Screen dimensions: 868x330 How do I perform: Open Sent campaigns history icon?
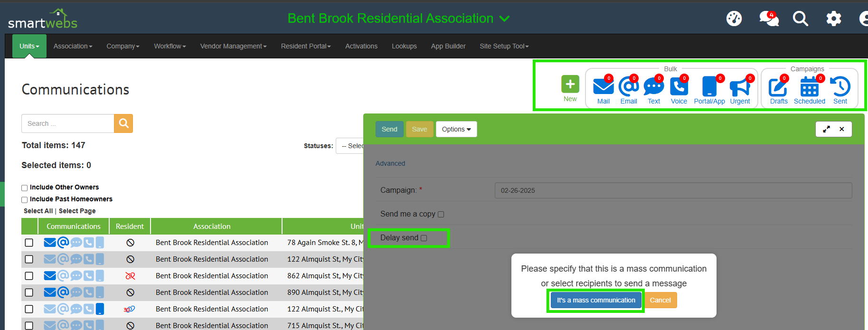tap(840, 87)
